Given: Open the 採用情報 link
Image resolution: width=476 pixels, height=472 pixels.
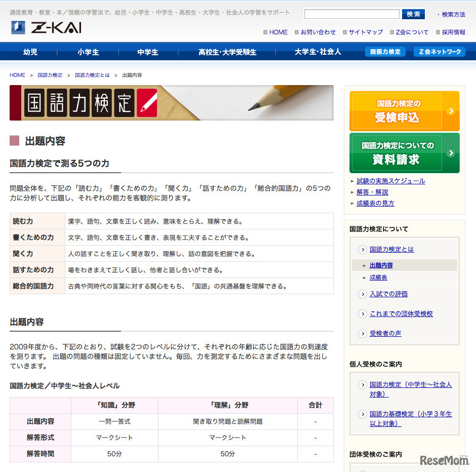Looking at the screenshot, I should pyautogui.click(x=454, y=32).
